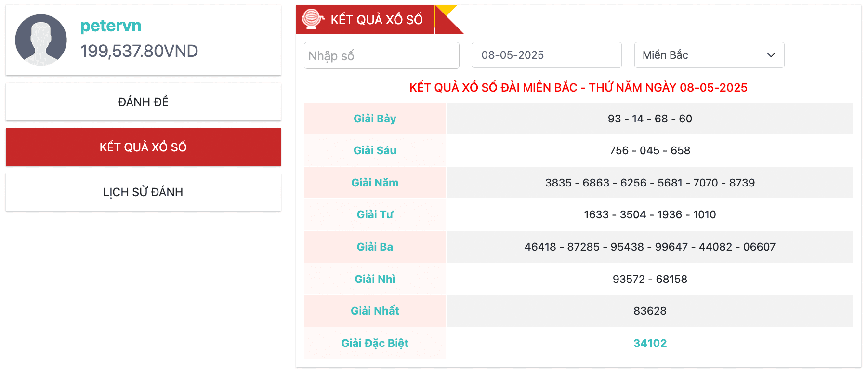The width and height of the screenshot is (868, 373).
Task: Click the KẾT QUẢ XỔ SỐ header tab
Action: [376, 19]
